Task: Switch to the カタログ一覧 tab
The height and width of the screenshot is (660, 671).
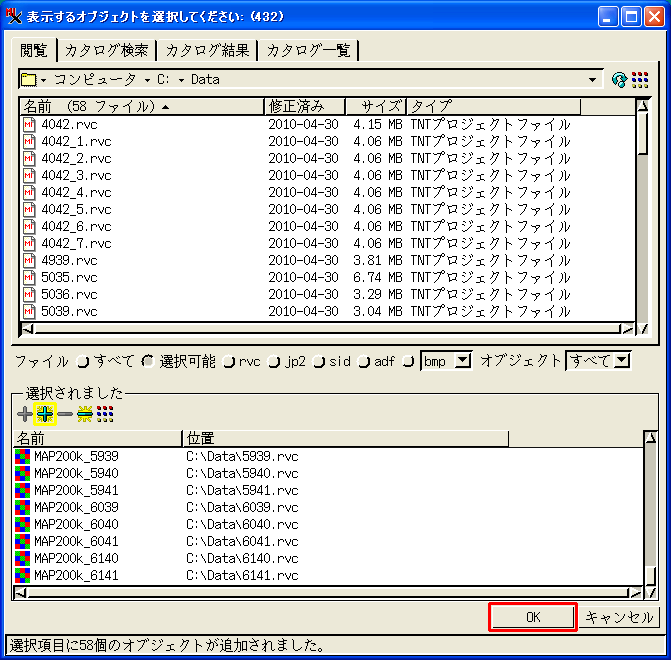Action: [x=308, y=51]
